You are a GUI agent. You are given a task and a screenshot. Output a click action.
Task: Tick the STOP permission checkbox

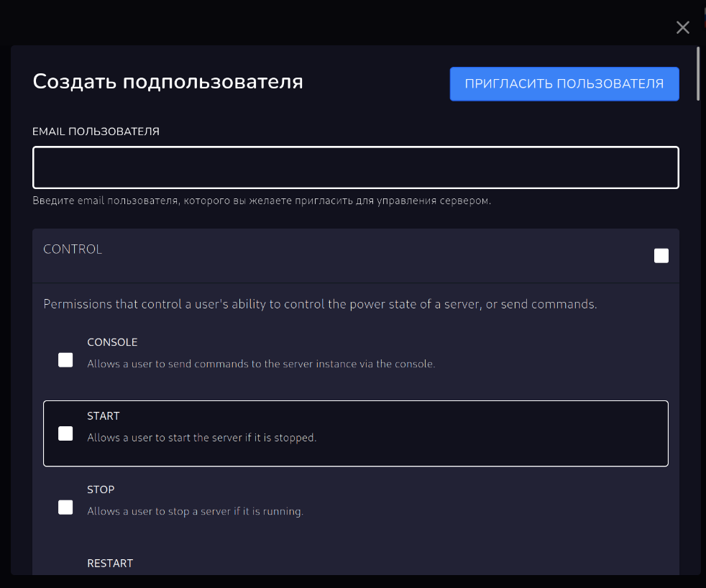tap(65, 507)
